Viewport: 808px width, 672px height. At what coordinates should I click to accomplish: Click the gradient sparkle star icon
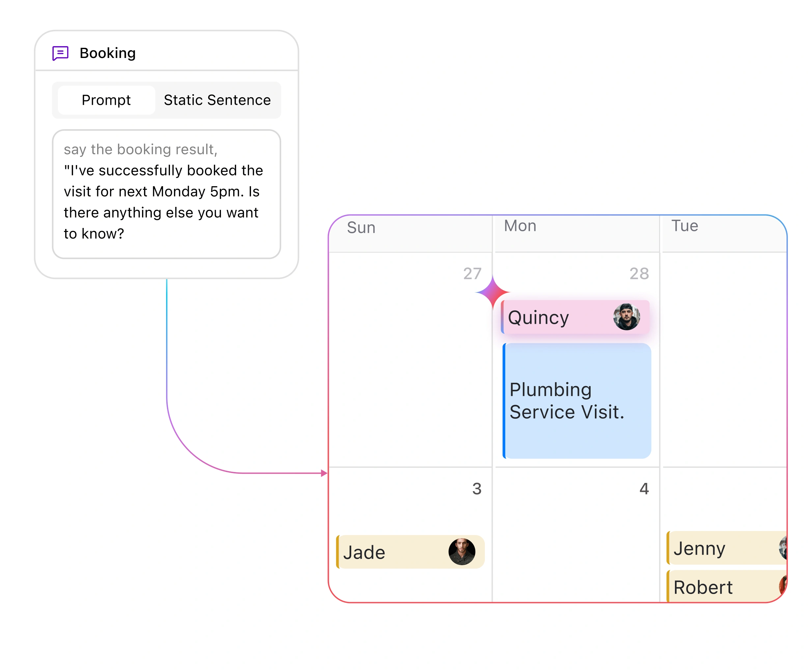coord(492,293)
